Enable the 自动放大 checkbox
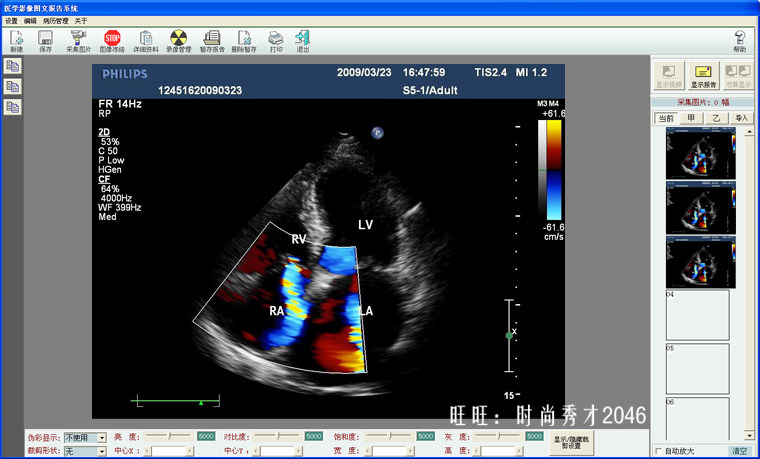The width and height of the screenshot is (760, 459). pos(658,451)
